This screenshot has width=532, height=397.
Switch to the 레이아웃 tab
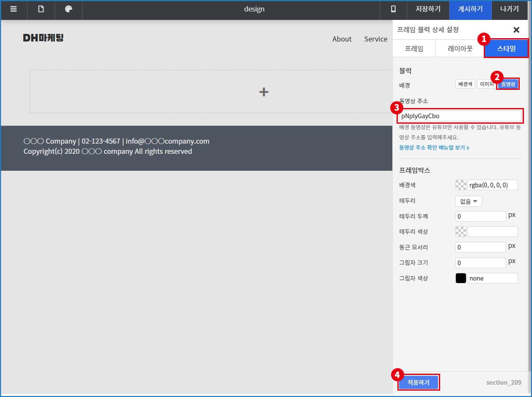[x=460, y=49]
